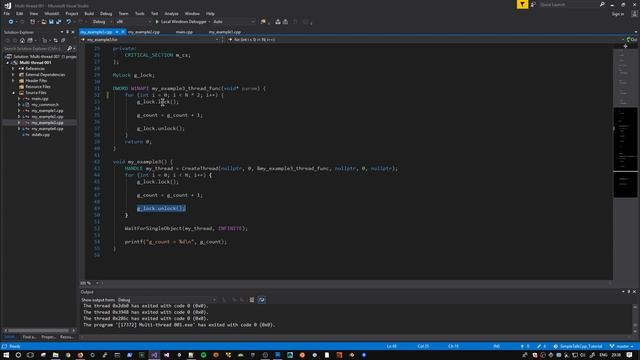
Task: Click the Clear All output icon
Action: 252,300
